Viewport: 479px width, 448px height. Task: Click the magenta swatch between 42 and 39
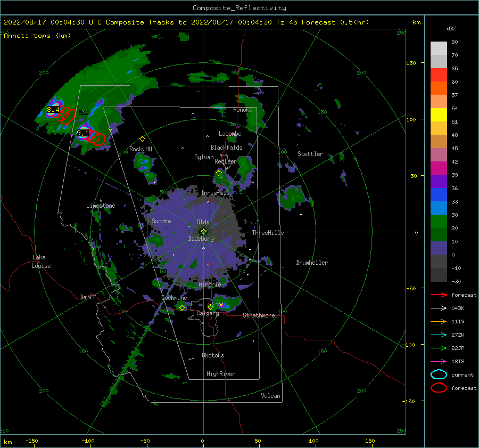[x=439, y=168]
